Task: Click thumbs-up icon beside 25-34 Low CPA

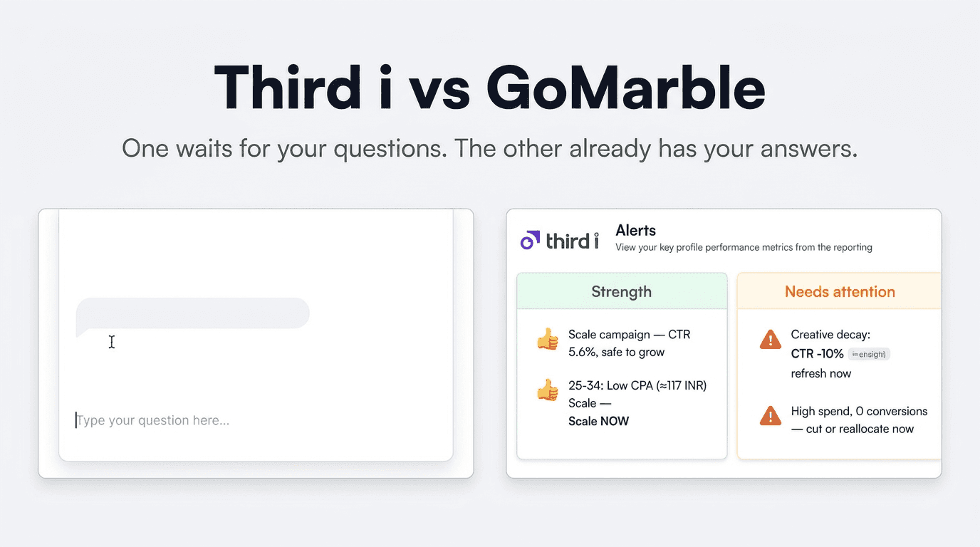Action: (x=548, y=390)
